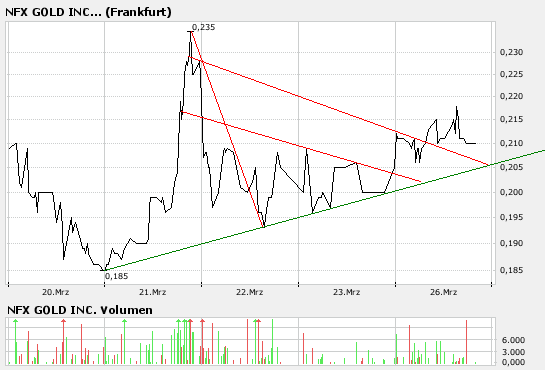The width and height of the screenshot is (545, 384).
Task: Select the 26.Mrz date label
Action: (444, 292)
